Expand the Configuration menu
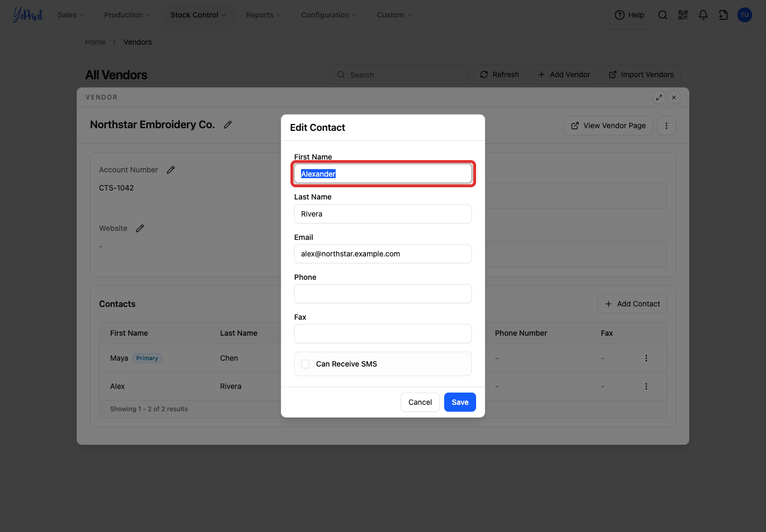766x532 pixels. click(329, 15)
